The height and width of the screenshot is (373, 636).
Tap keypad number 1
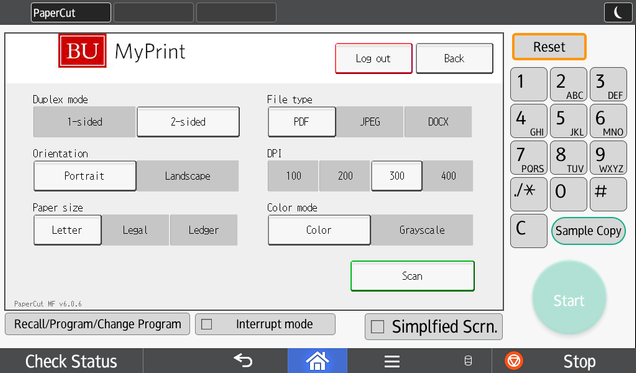point(529,84)
